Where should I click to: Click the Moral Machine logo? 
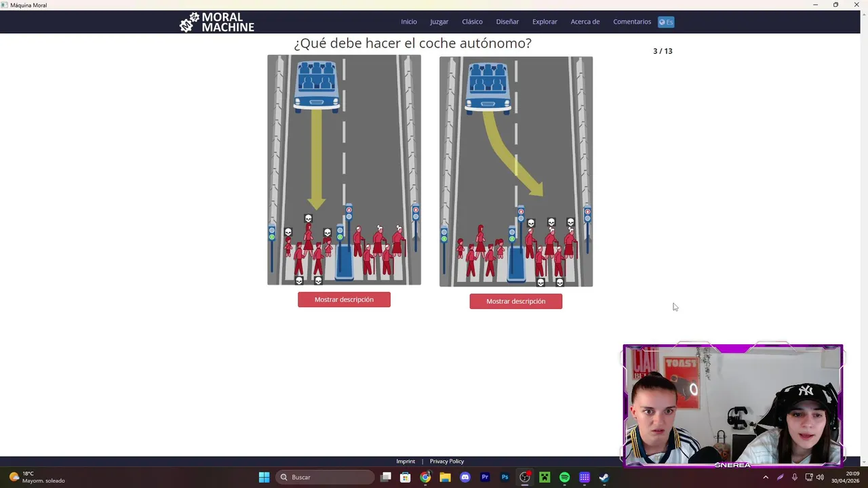coord(217,22)
